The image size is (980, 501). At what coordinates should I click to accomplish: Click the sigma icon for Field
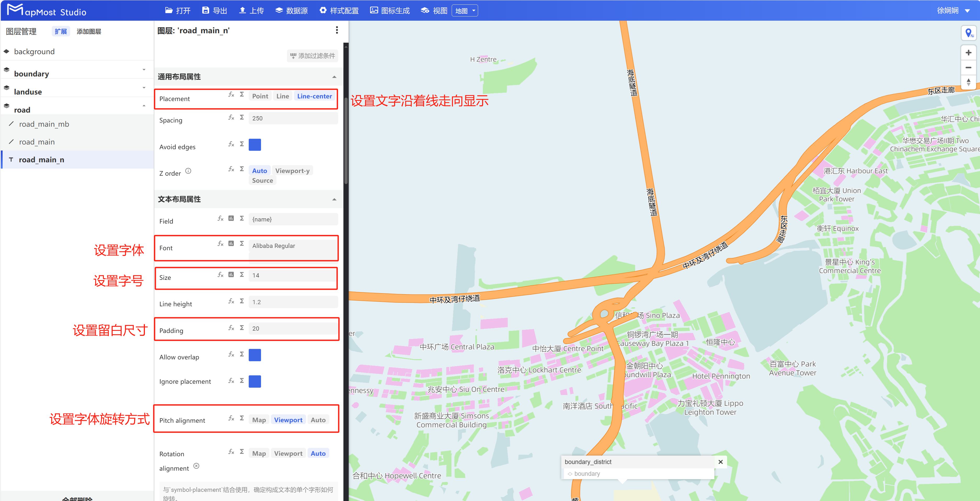pyautogui.click(x=242, y=219)
